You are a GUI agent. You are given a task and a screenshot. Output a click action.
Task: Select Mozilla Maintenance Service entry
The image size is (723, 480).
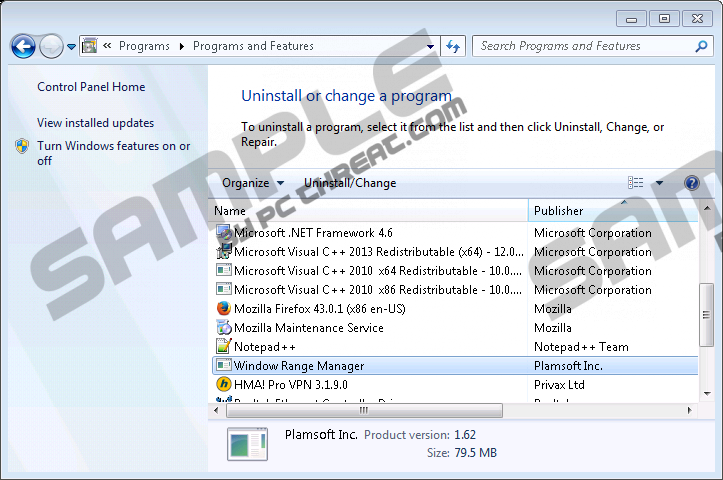pyautogui.click(x=308, y=327)
